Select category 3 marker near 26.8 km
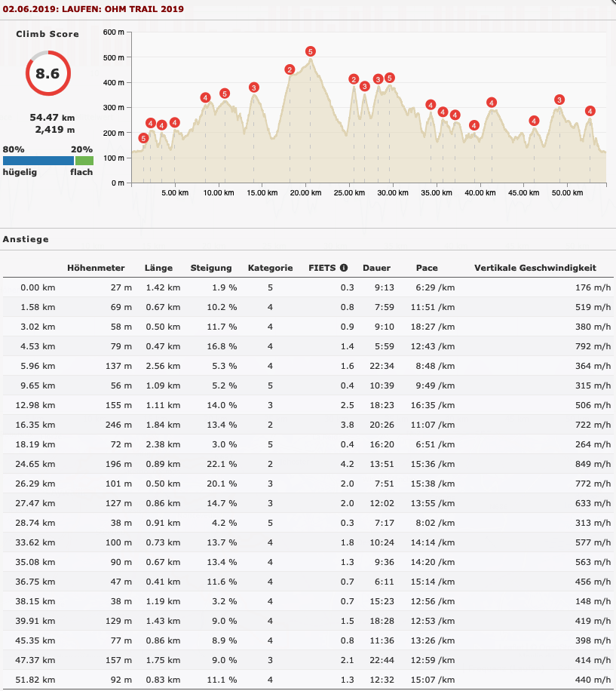This screenshot has height=691, width=616. (365, 86)
